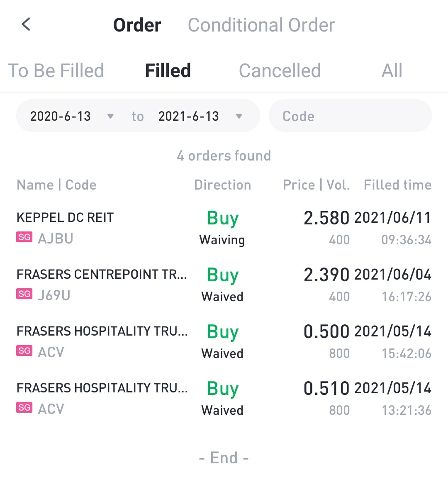Viewport: 448px width, 482px height.
Task: Type in the Code search field
Action: (x=350, y=116)
